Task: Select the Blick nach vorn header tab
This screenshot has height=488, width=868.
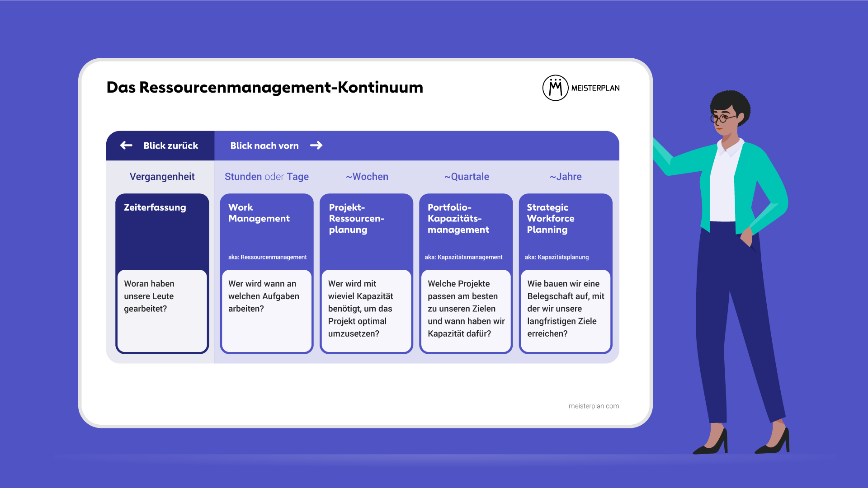Action: 417,145
